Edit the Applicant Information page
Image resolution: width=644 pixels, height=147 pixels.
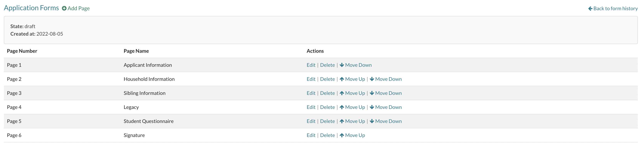click(x=311, y=65)
